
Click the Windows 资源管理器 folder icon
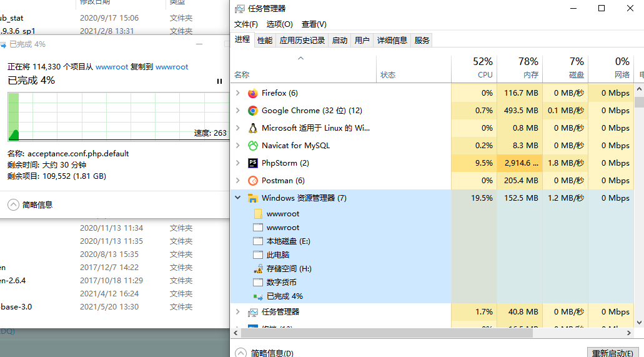(252, 198)
